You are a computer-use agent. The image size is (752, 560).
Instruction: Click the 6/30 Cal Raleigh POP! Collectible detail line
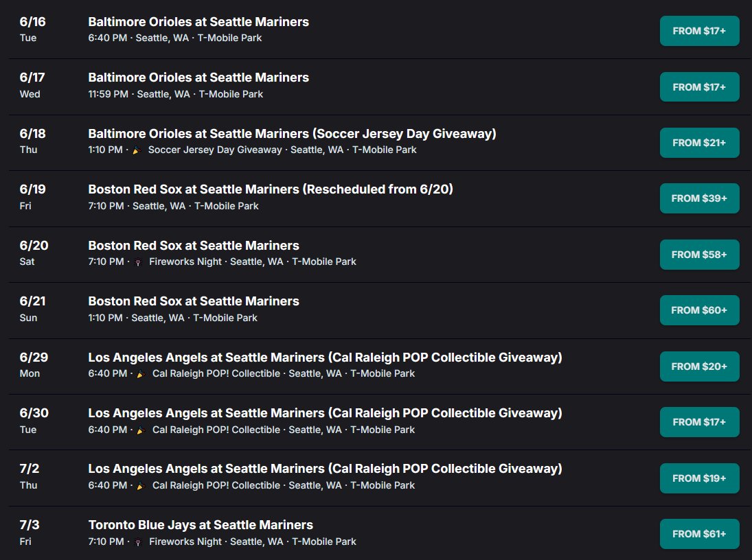[x=251, y=430]
